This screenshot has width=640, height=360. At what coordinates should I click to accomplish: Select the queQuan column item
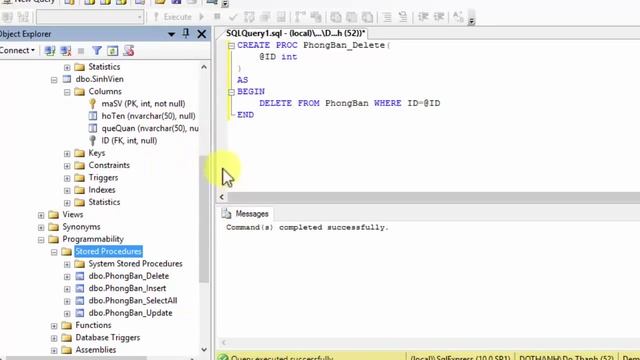(x=150, y=128)
